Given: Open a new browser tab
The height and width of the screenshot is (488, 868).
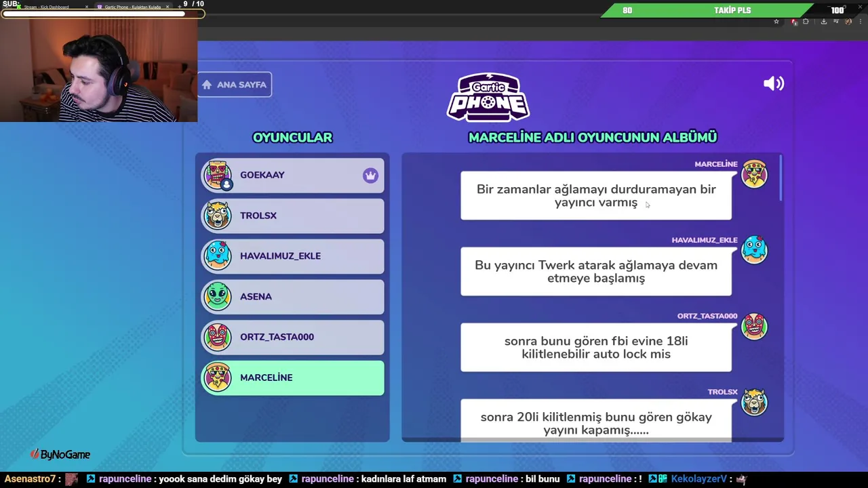Looking at the screenshot, I should point(180,7).
